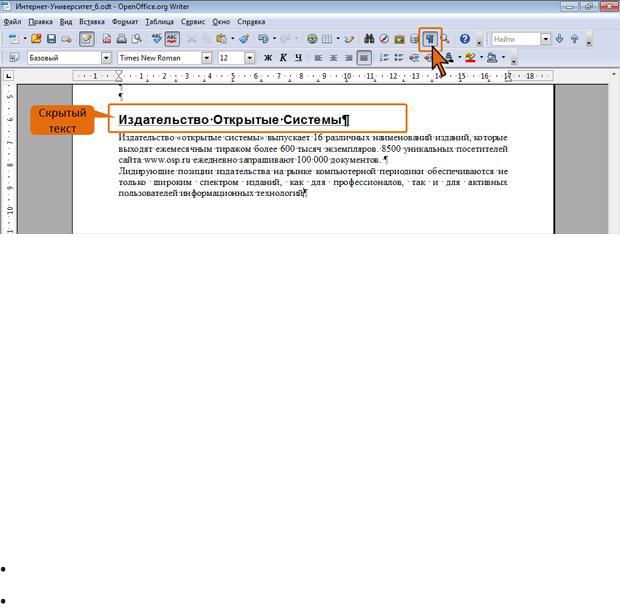Click the New document icon
Viewport: 620px width, 608px height.
(x=14, y=39)
